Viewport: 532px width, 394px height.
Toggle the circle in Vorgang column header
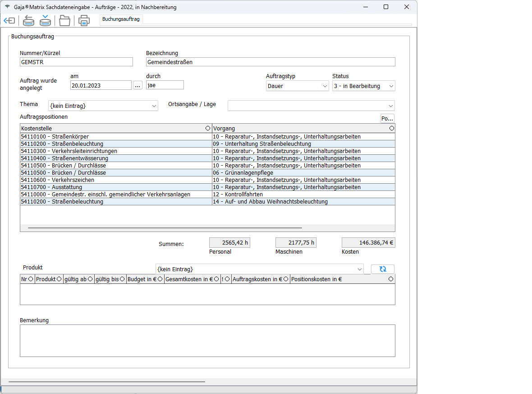pos(391,129)
